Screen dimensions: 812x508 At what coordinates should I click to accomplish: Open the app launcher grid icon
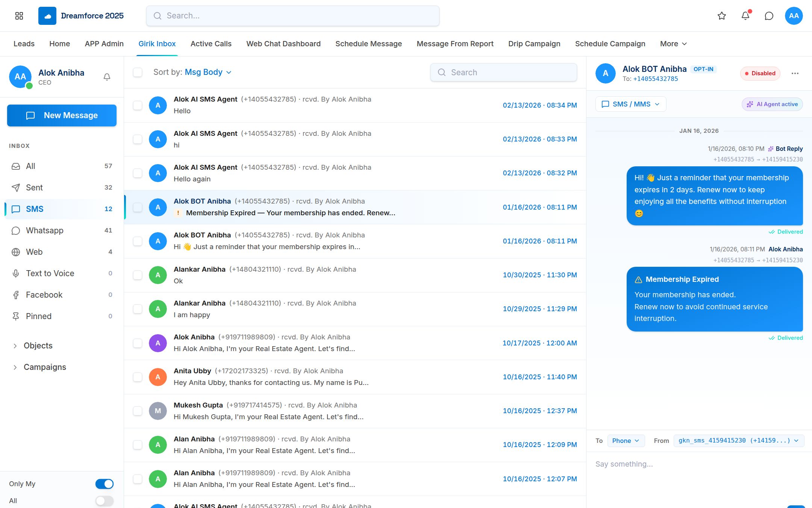tap(19, 16)
